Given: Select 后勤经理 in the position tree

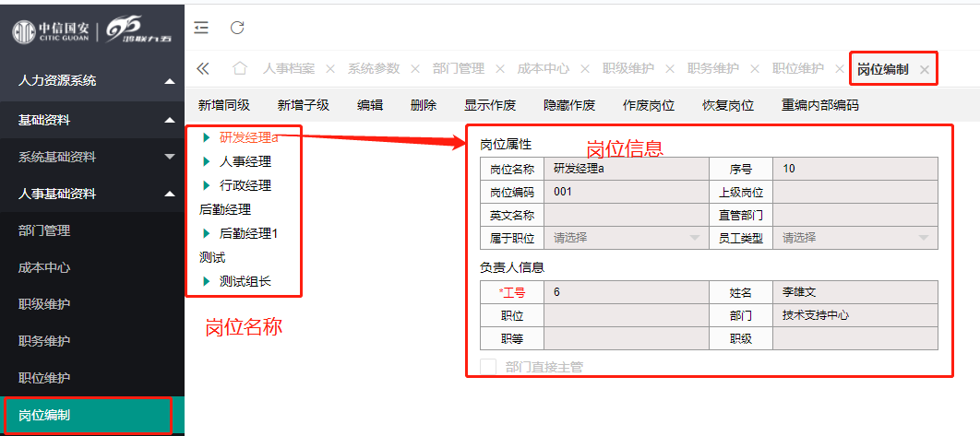Looking at the screenshot, I should point(225,210).
